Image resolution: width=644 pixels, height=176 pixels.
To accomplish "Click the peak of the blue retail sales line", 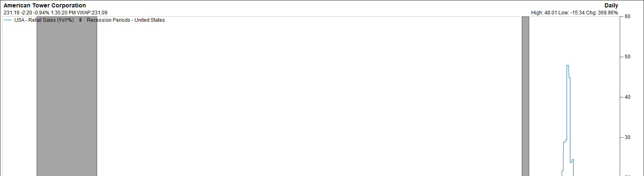I will click(x=567, y=65).
